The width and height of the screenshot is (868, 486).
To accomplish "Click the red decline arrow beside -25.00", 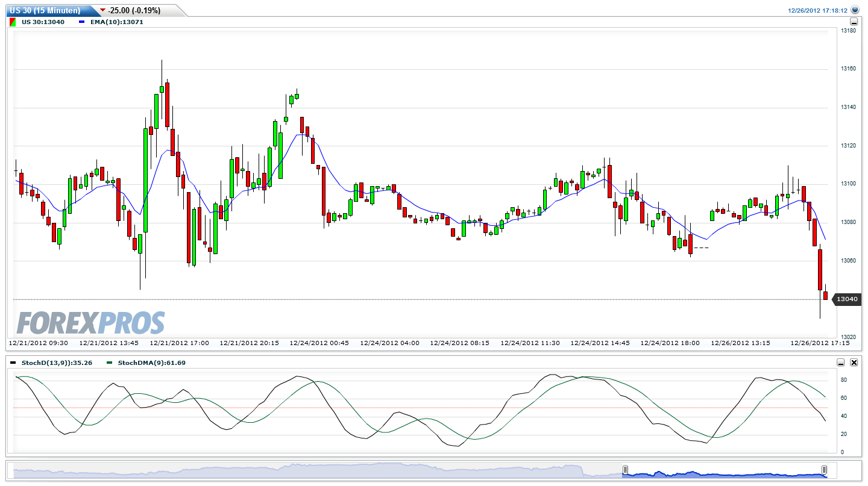I will tap(101, 10).
